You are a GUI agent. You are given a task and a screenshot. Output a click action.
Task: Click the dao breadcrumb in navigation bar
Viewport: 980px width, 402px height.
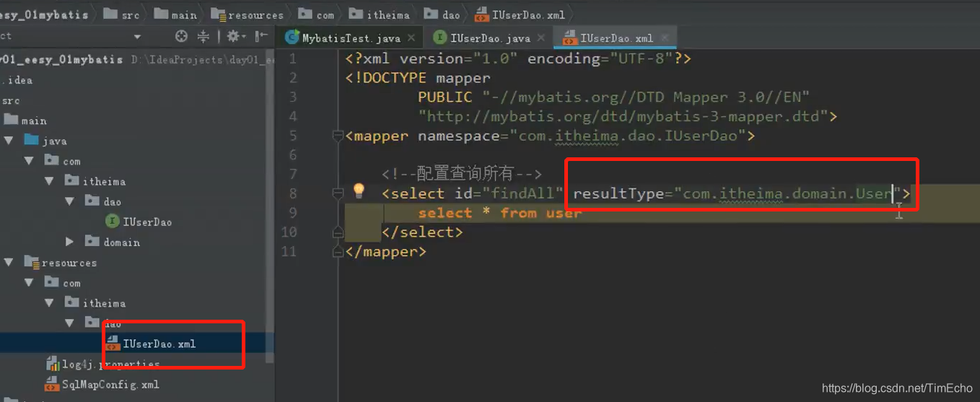click(442, 14)
